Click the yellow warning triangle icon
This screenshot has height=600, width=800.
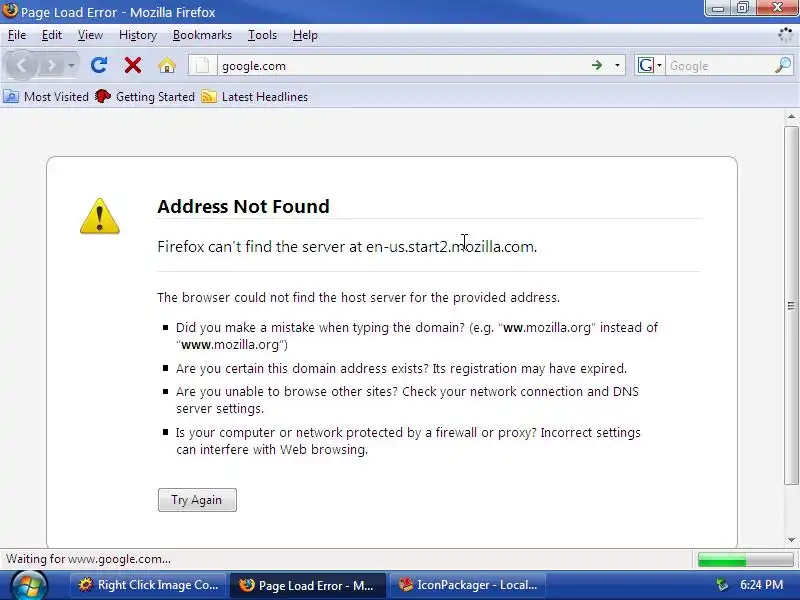coord(99,216)
